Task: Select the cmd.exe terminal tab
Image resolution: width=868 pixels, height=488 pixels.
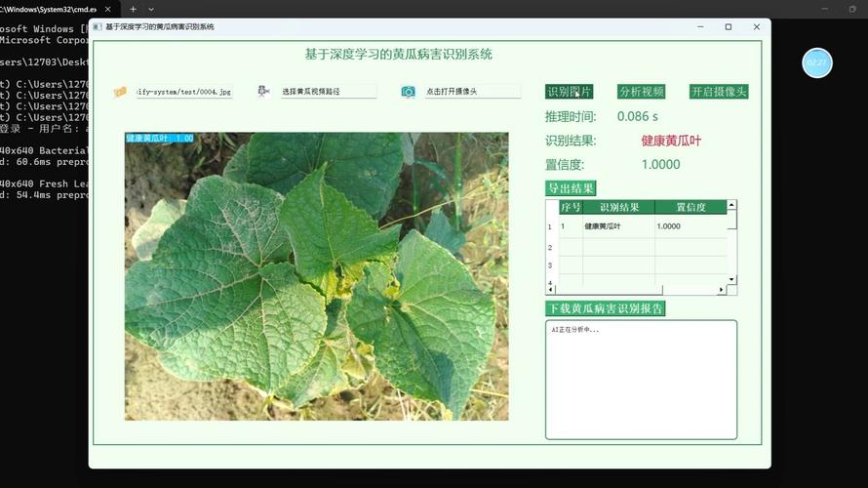Action: [50, 10]
